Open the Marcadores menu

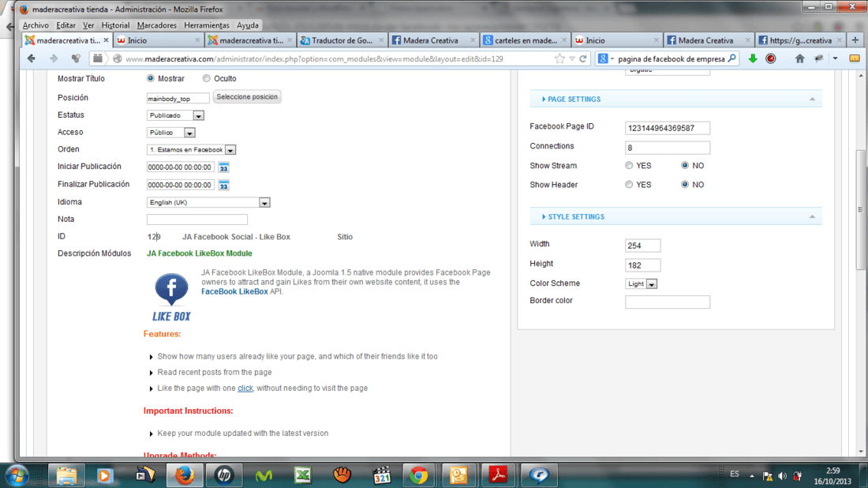pos(157,25)
